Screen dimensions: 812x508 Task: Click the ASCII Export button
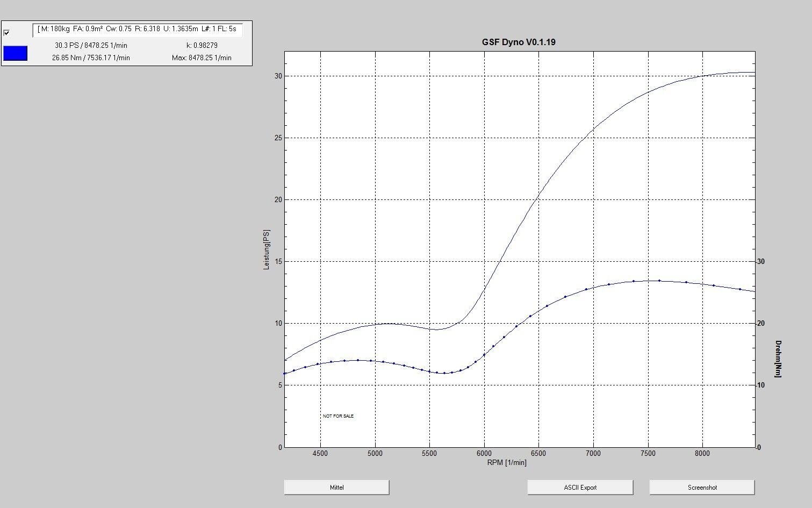(580, 488)
